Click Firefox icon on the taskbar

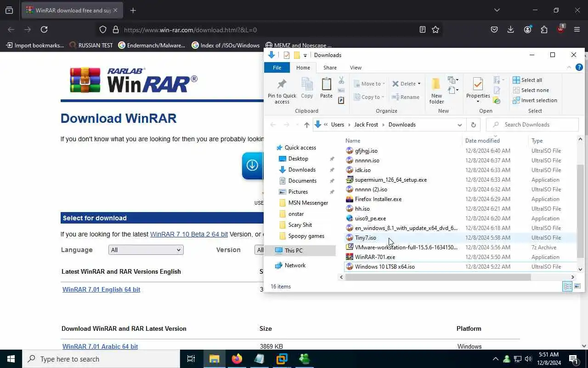pos(237,359)
